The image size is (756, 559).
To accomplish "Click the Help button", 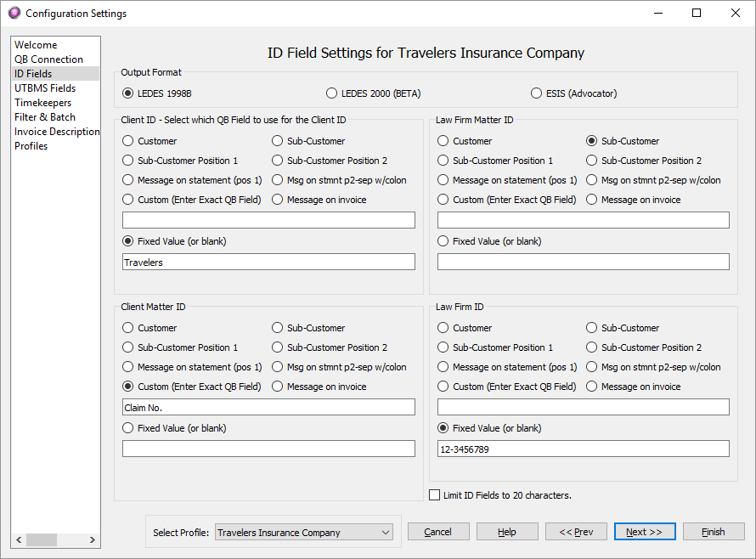I will tap(507, 532).
